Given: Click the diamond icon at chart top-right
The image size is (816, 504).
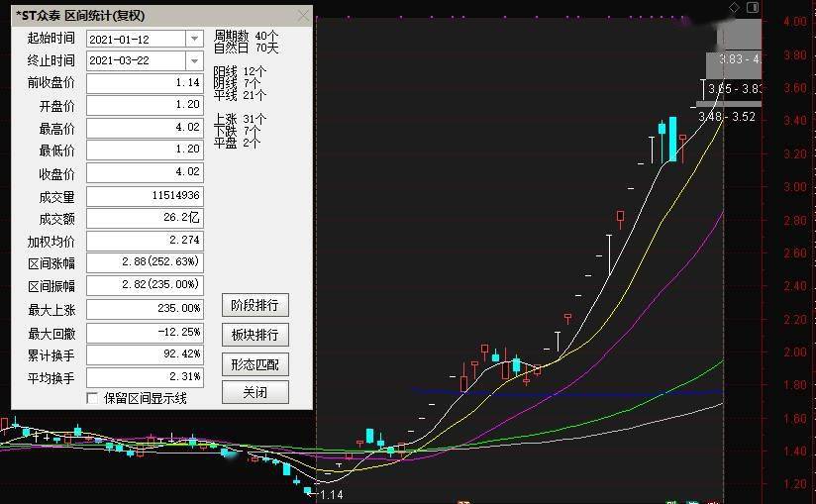Looking at the screenshot, I should (734, 8).
